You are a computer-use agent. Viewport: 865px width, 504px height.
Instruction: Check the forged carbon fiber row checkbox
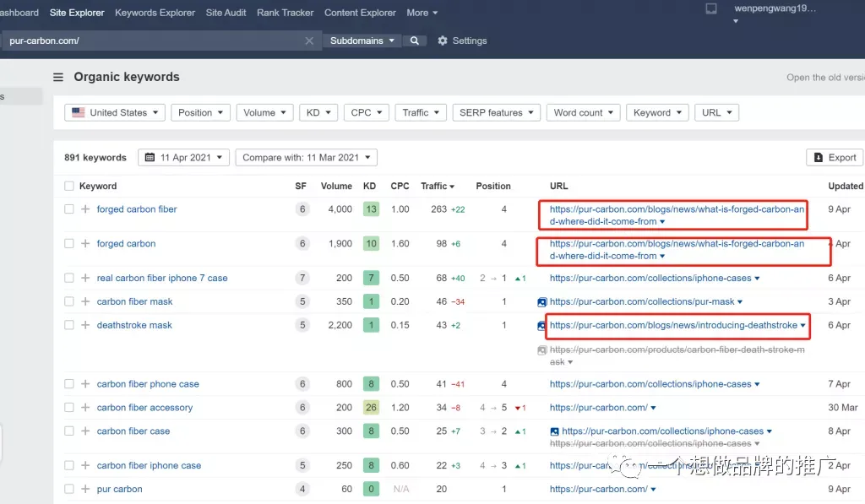coord(69,209)
